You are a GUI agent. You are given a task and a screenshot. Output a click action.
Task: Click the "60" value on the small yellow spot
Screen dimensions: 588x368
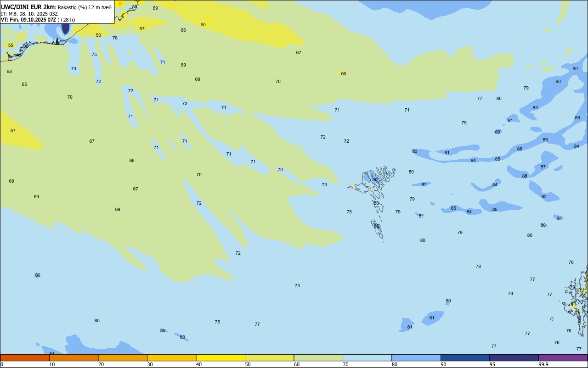point(344,74)
